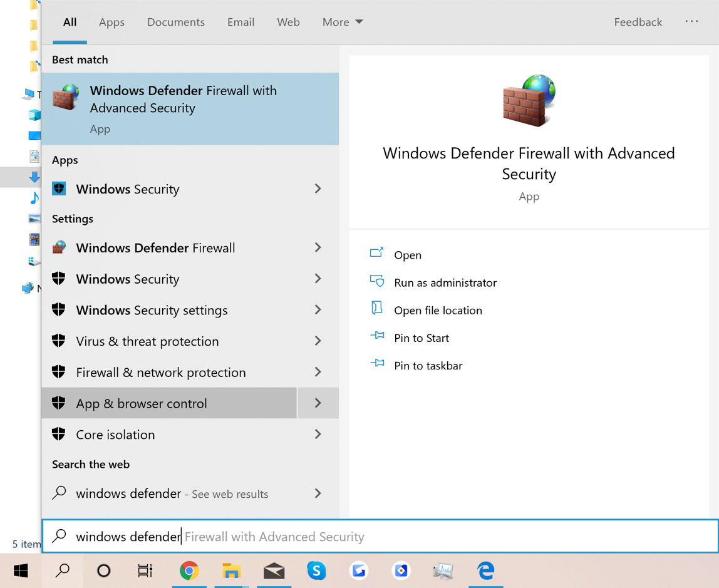This screenshot has width=719, height=588.
Task: Click the blue shield icon beside Windows Security app
Action: pos(59,188)
